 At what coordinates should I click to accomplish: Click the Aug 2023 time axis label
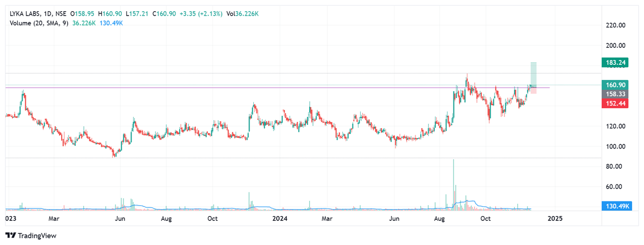166,219
